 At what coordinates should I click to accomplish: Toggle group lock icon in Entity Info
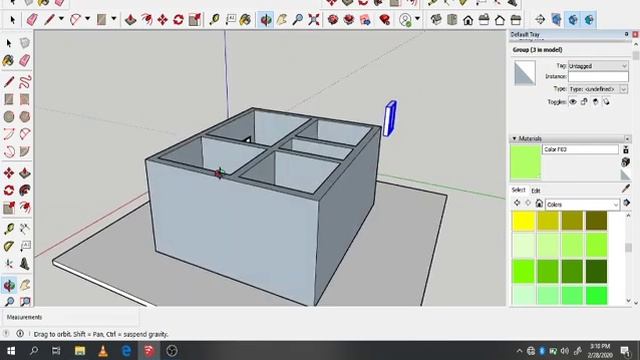[584, 102]
